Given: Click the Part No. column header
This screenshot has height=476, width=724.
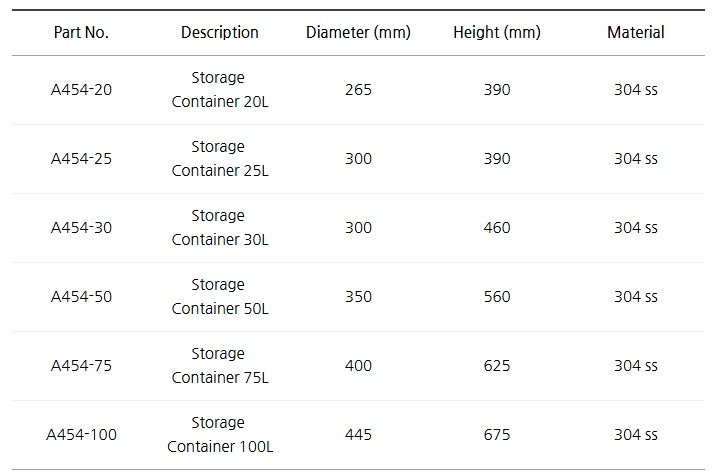Looking at the screenshot, I should (x=81, y=32).
